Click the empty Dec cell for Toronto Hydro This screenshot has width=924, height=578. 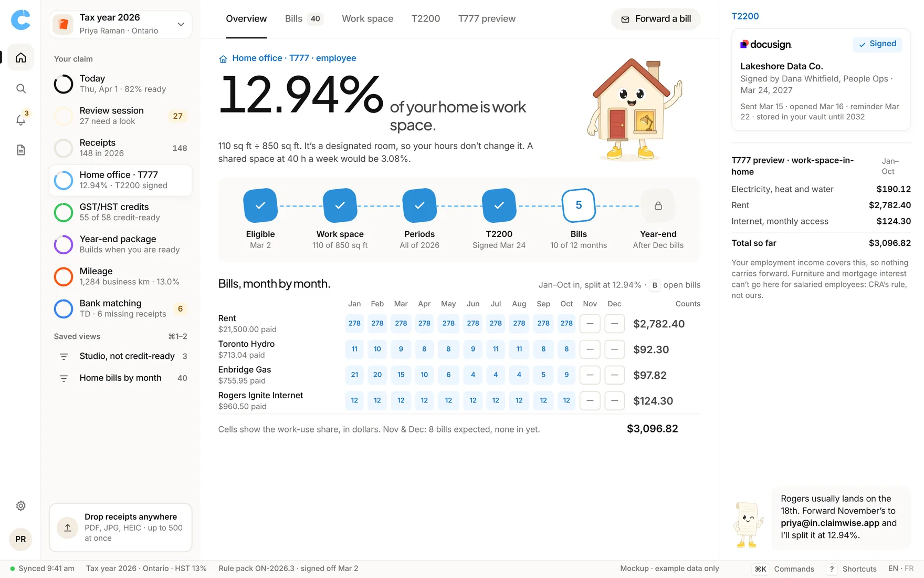click(614, 349)
